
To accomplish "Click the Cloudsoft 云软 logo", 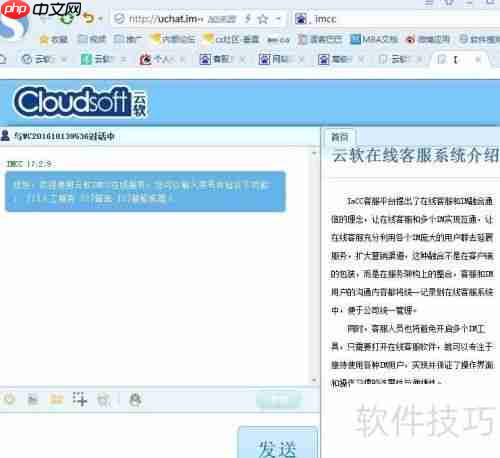I will (80, 102).
